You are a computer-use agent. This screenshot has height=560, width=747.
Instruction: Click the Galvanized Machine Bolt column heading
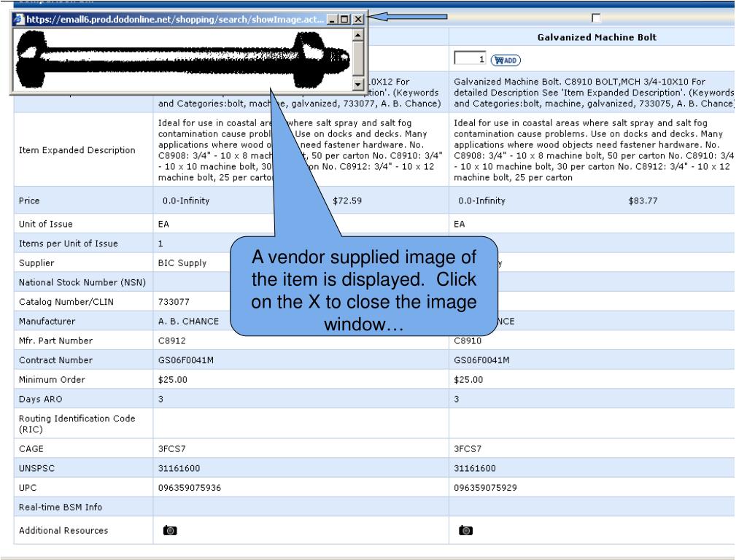pos(597,37)
